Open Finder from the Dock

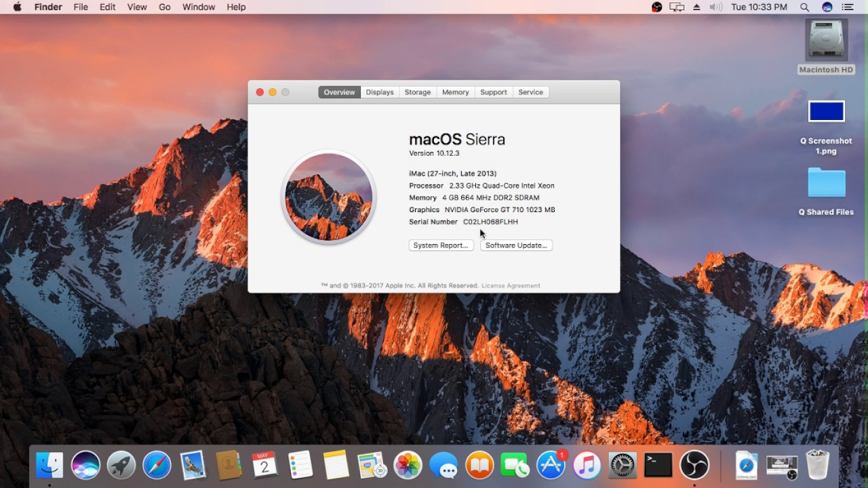pos(50,465)
